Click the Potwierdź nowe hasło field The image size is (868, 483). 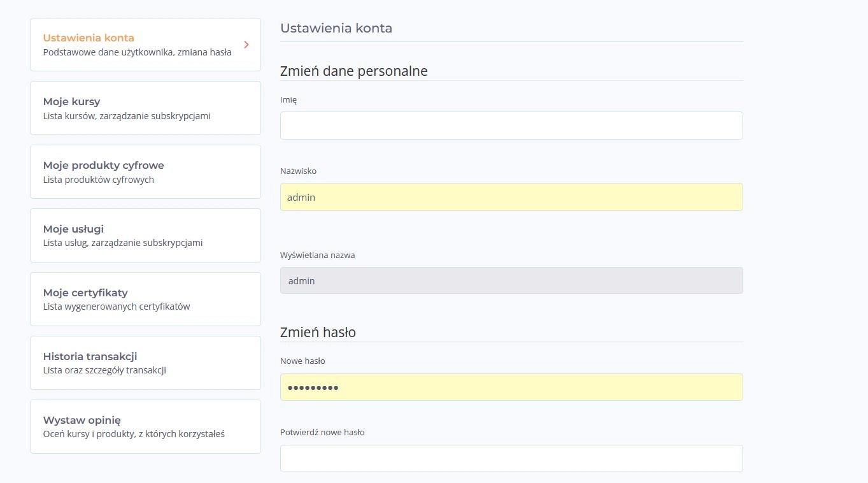coord(511,458)
